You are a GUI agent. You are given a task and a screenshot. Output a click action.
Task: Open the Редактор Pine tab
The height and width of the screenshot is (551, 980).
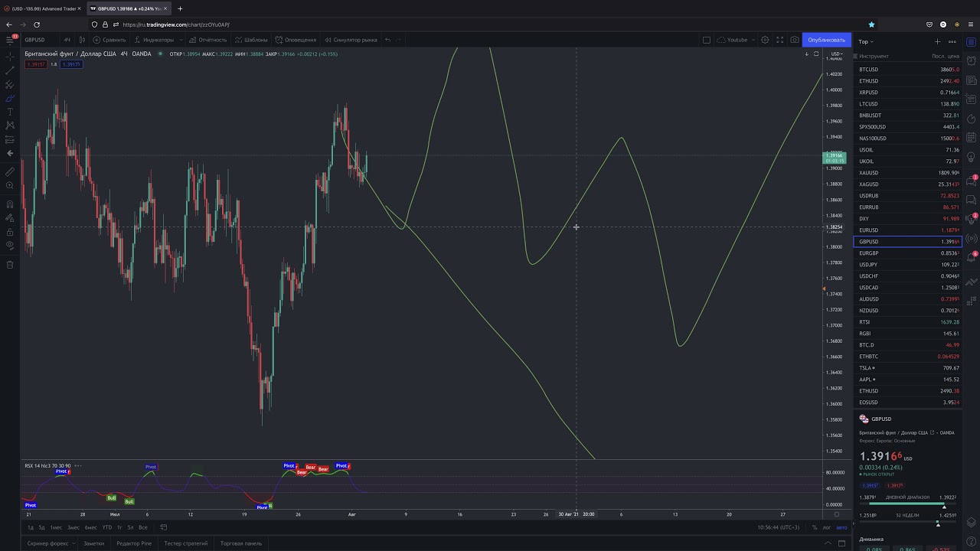pos(134,543)
